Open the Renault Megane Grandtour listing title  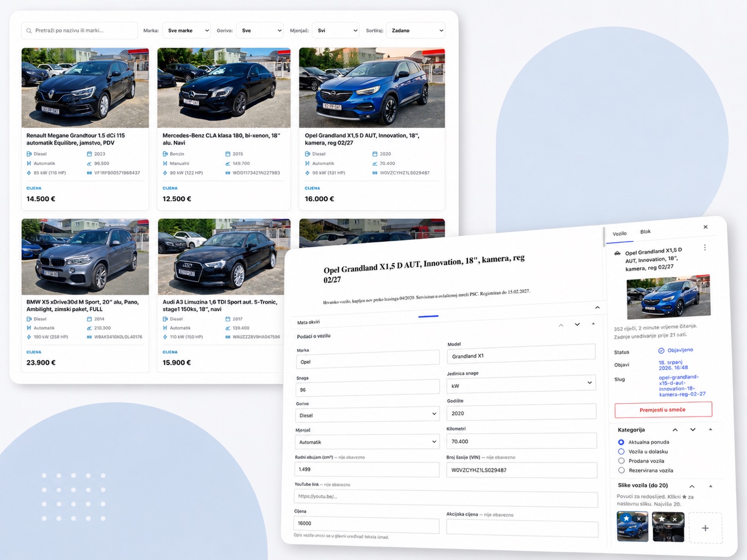[x=76, y=139]
